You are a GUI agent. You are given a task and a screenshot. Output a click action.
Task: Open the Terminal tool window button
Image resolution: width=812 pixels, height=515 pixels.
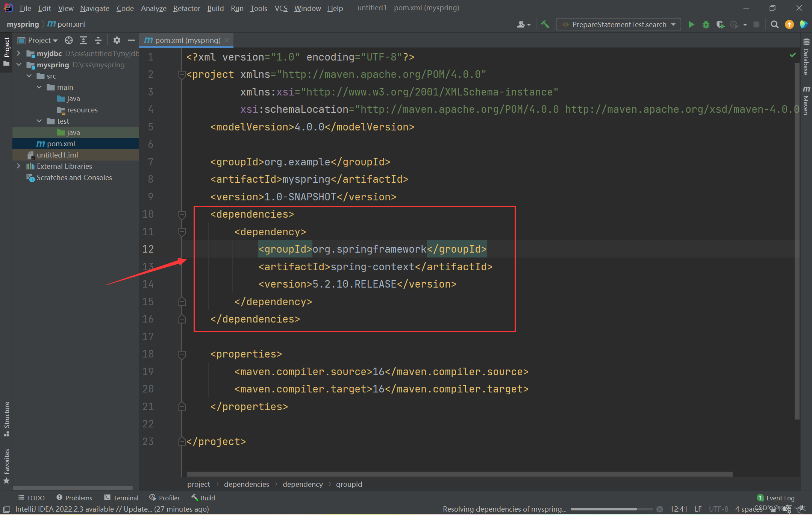[121, 498]
